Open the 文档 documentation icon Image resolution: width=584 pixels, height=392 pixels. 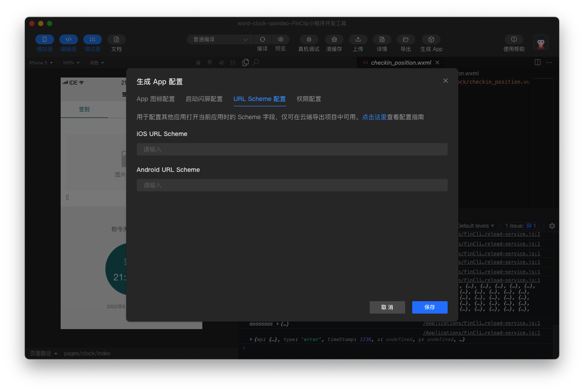click(116, 39)
